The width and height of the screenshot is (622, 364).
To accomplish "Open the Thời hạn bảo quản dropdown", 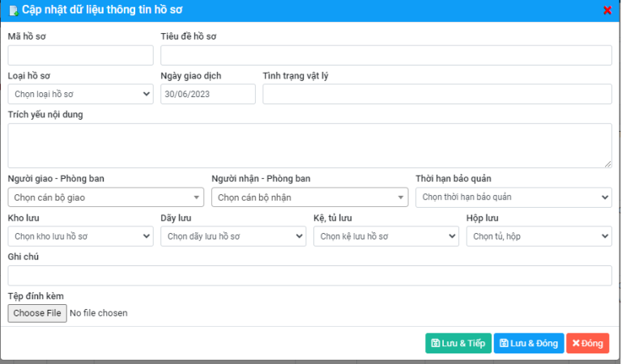I will click(513, 197).
